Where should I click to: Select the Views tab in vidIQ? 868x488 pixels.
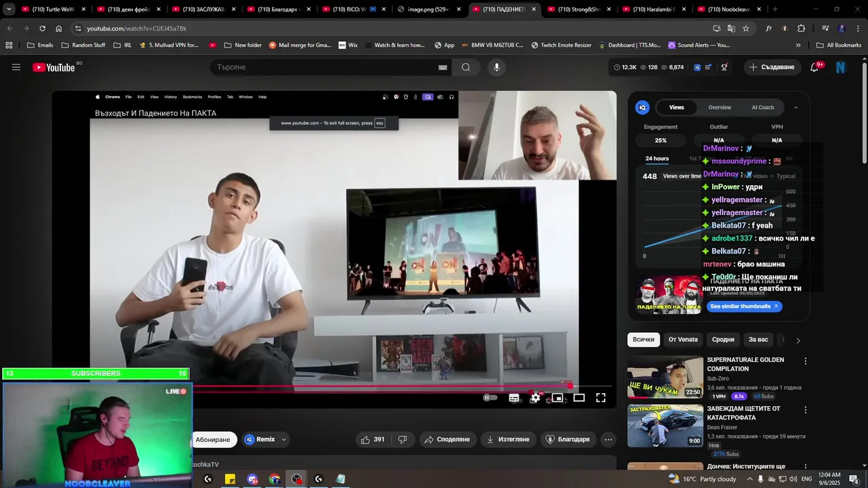677,107
